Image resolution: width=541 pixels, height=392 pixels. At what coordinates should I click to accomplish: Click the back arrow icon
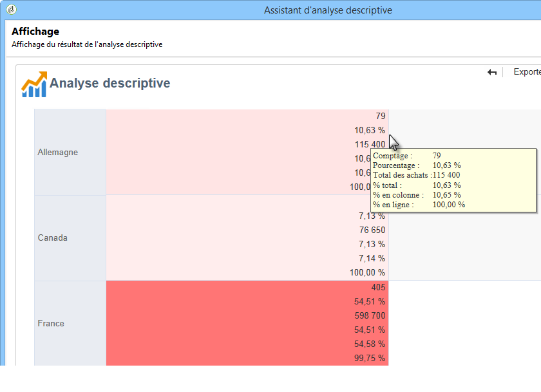click(x=492, y=73)
